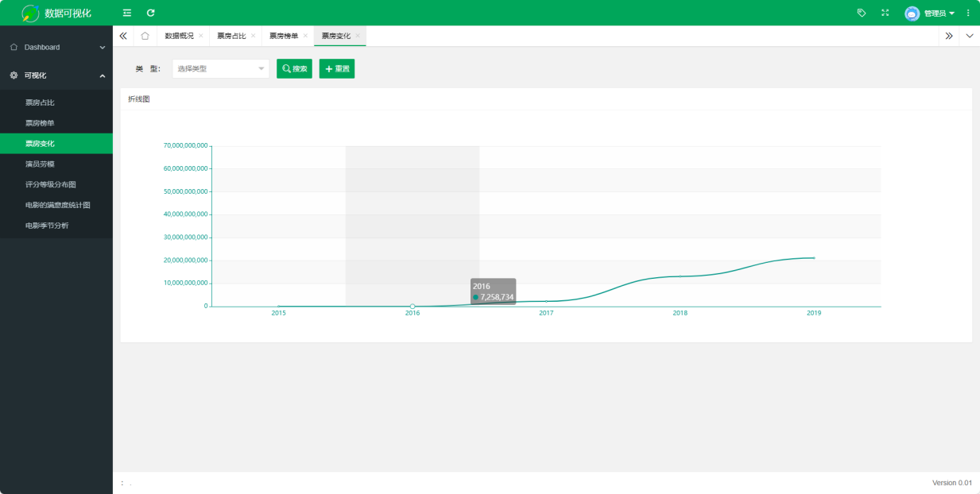The height and width of the screenshot is (494, 980).
Task: Click the 数据可视化 logo icon
Action: [x=30, y=13]
